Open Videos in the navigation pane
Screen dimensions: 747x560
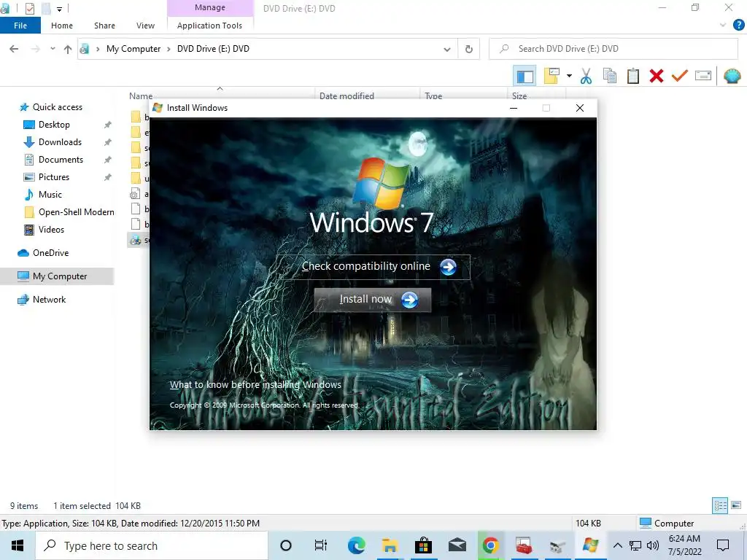pyautogui.click(x=51, y=230)
